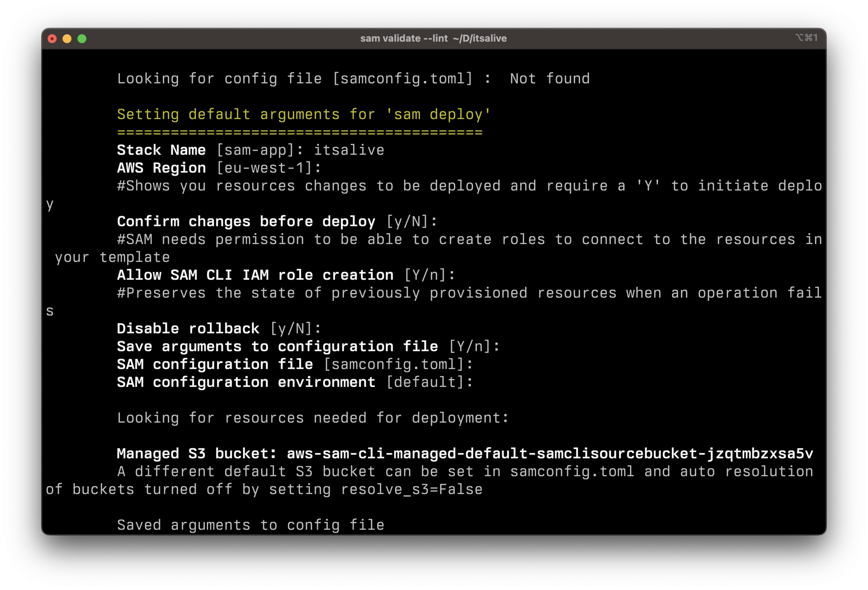The height and width of the screenshot is (590, 868).
Task: Click the '[eu-west-1]' default region value
Action: coord(264,168)
